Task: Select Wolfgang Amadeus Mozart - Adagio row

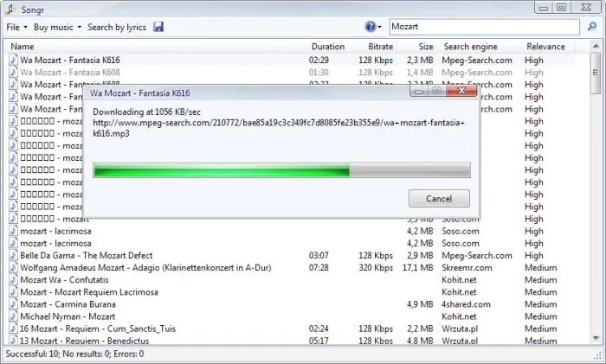Action: coord(293,268)
